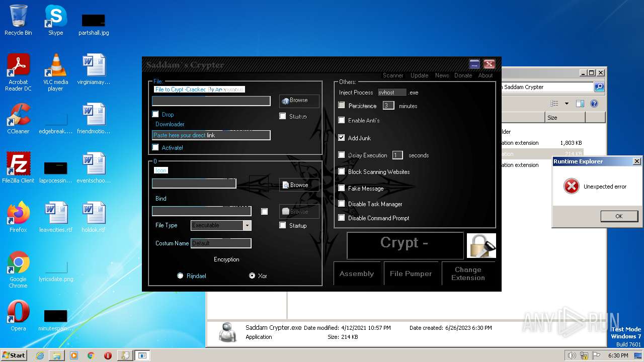The height and width of the screenshot is (362, 644).
Task: Select the Xor encryption radio button
Action: (x=252, y=276)
